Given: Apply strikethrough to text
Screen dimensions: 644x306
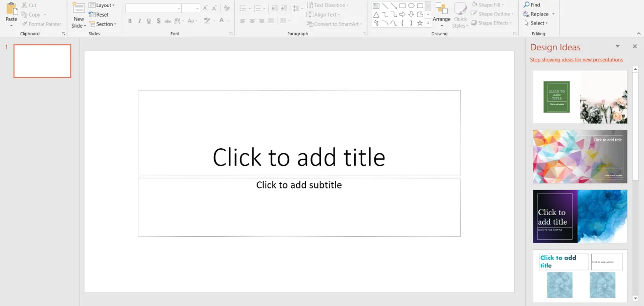Looking at the screenshot, I should pos(168,21).
